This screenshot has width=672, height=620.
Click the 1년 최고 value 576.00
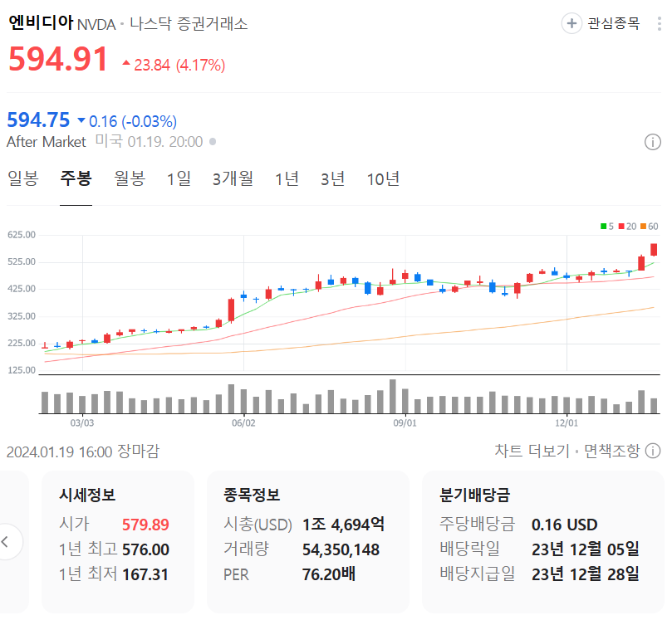[x=145, y=549]
